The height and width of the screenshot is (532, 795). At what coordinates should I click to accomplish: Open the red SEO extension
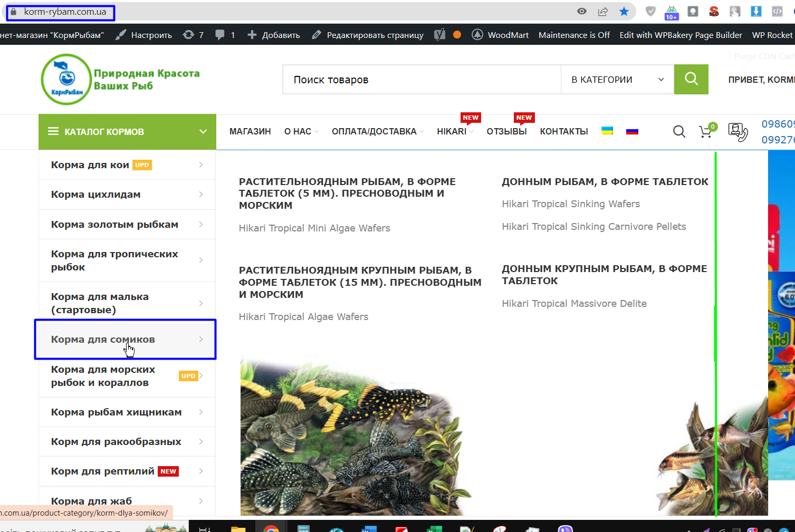click(x=714, y=11)
